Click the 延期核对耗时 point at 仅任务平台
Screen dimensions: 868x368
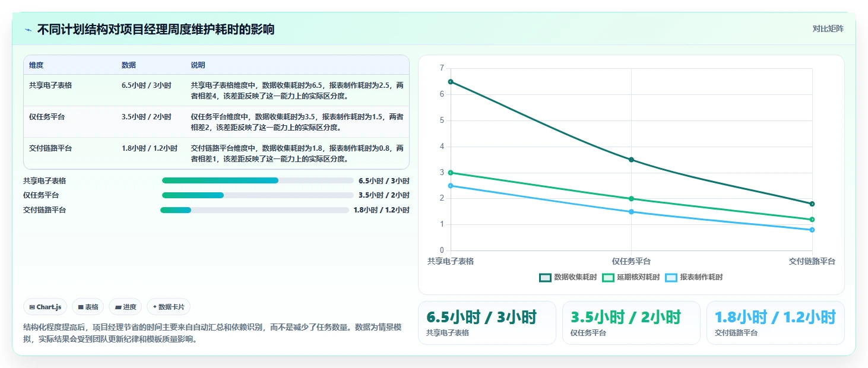[x=631, y=199]
